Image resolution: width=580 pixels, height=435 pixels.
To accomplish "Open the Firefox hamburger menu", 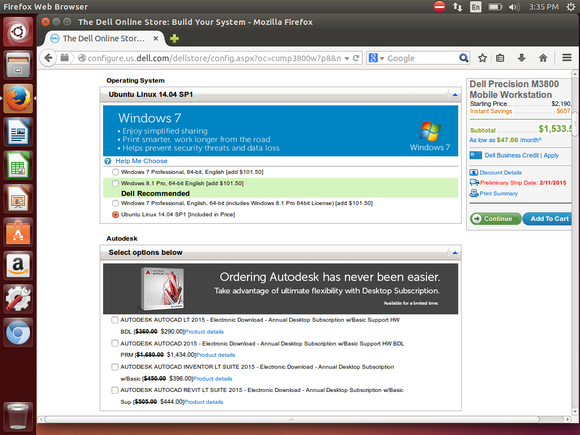I will click(567, 58).
